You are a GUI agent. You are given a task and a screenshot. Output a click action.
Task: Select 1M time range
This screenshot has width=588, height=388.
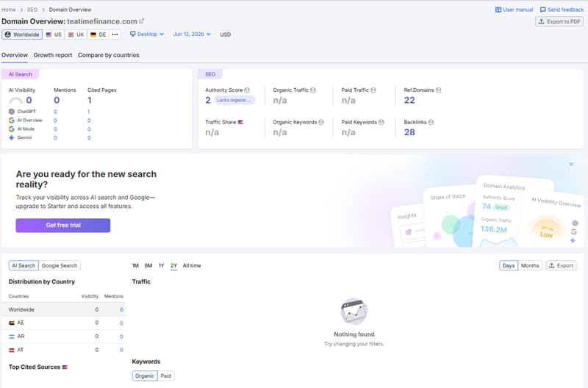tap(135, 265)
